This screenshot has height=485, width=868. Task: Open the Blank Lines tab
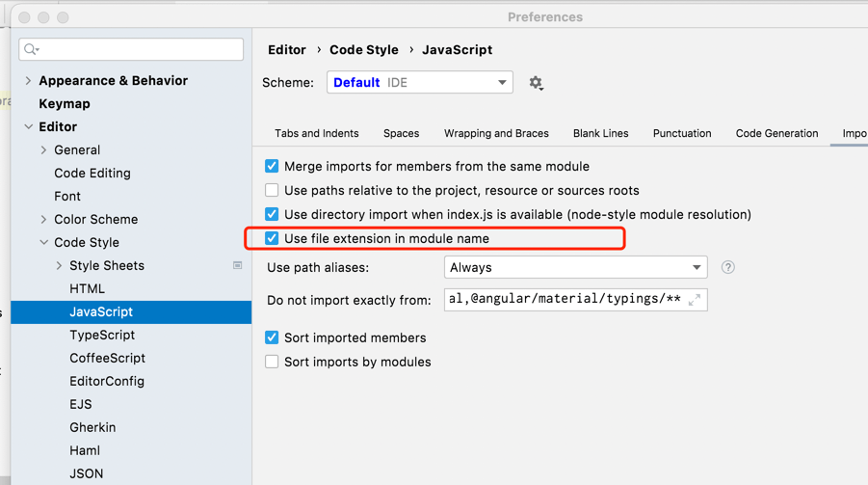(x=600, y=134)
